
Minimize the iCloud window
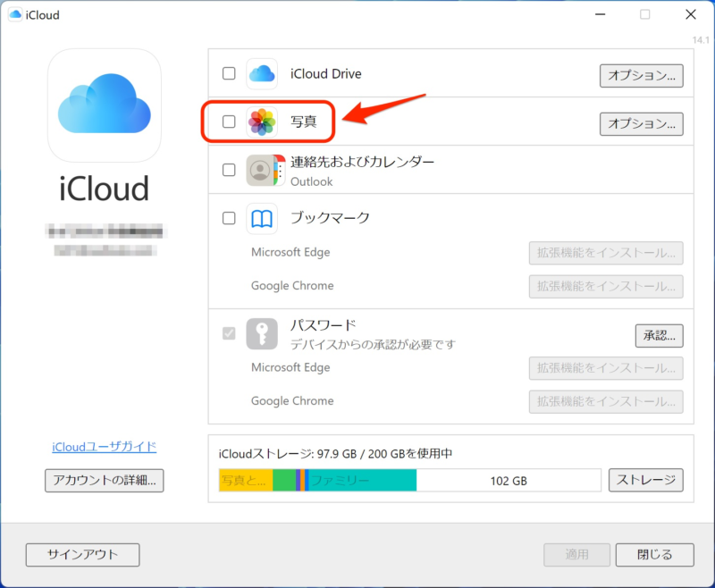[600, 14]
